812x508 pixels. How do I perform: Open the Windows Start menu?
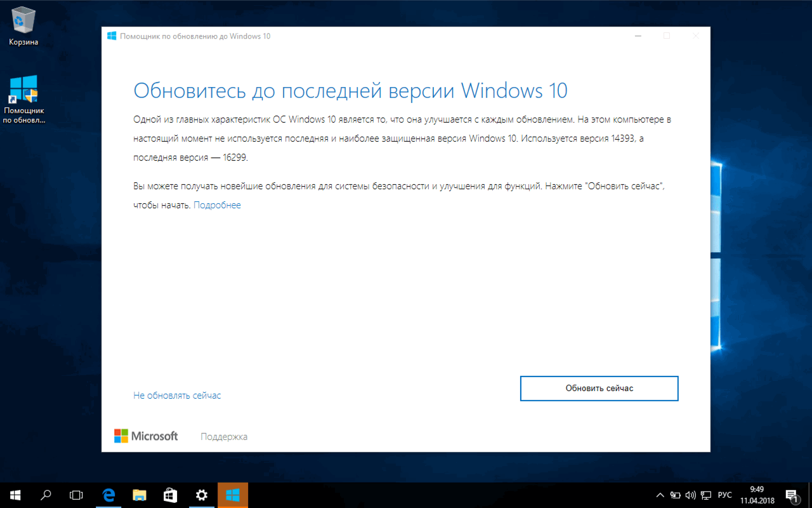(x=15, y=495)
